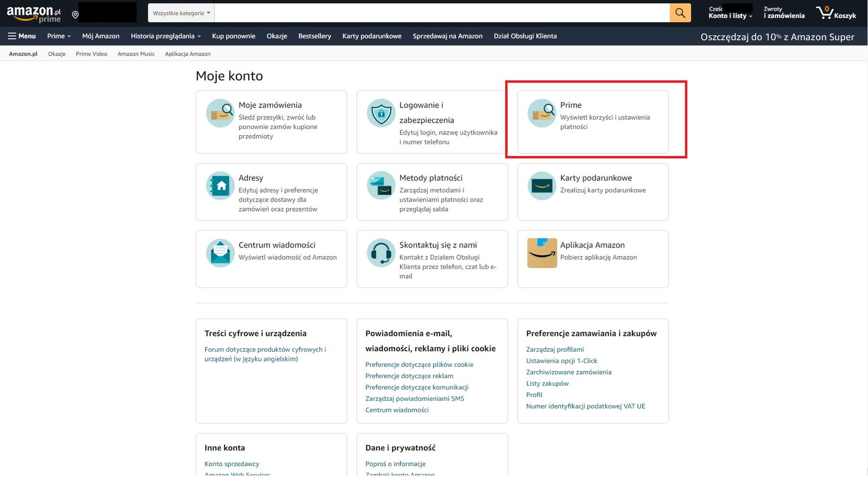Click the Centrum wiadomości card title
This screenshot has width=868, height=477.
pyautogui.click(x=277, y=245)
